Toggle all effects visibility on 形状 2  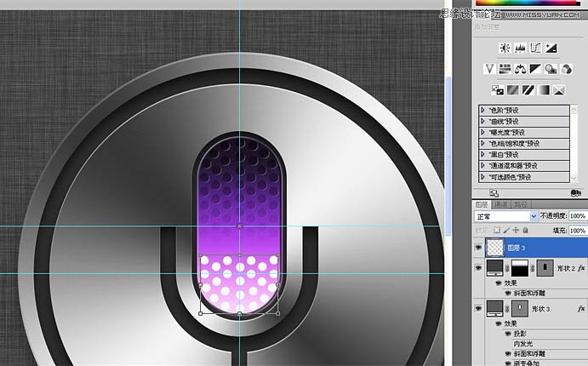click(x=499, y=283)
